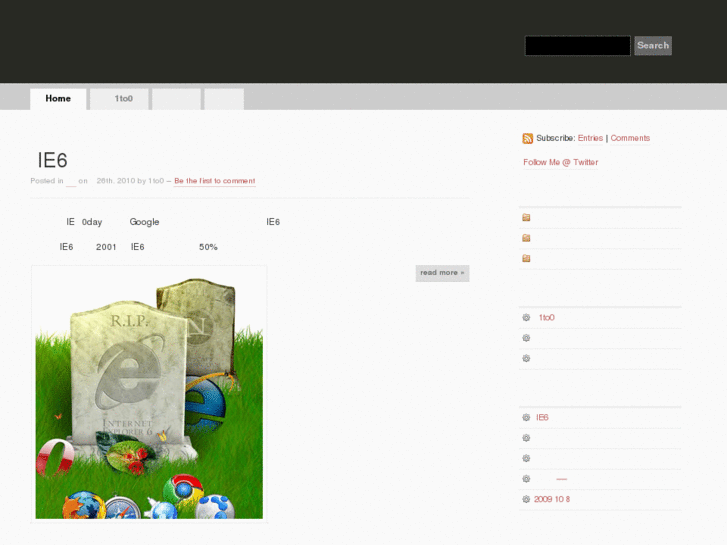
Task: Click the gear icon beside 1to0 link
Action: click(526, 317)
